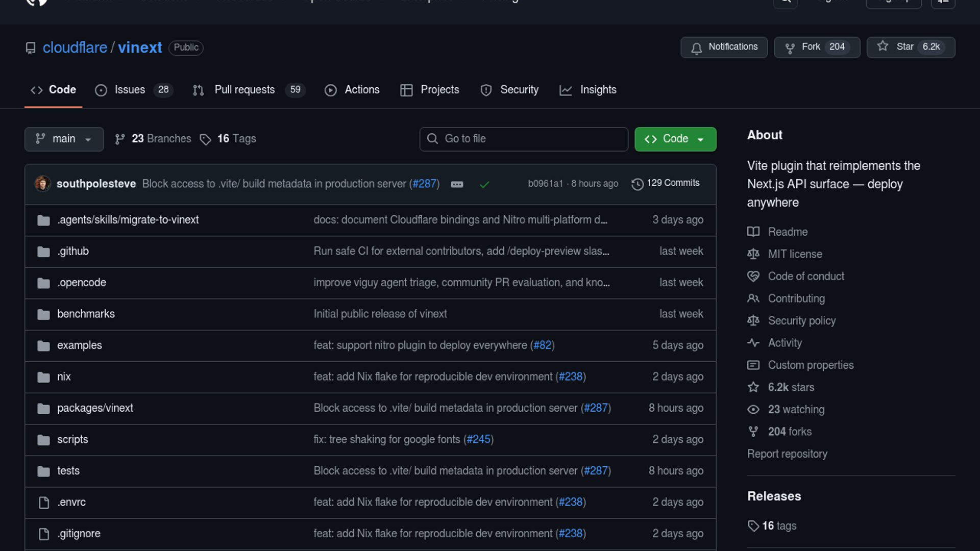Open the benchmarks folder

tap(86, 314)
